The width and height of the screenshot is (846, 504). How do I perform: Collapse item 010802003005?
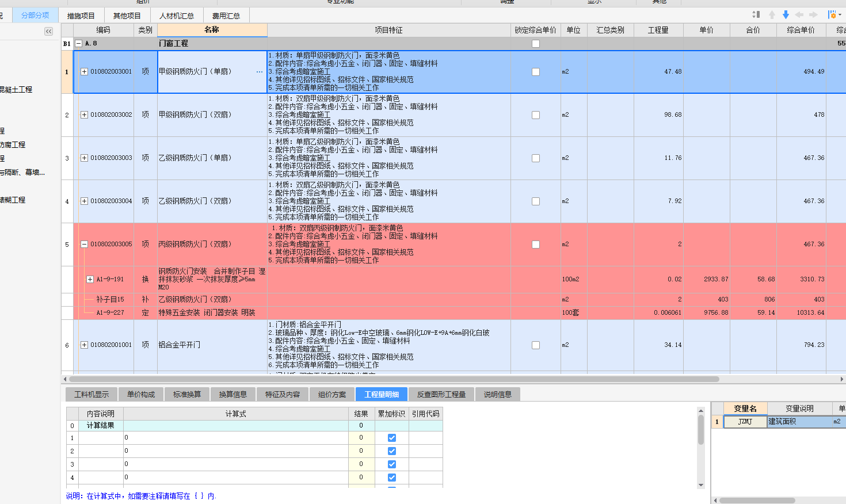[x=84, y=245]
